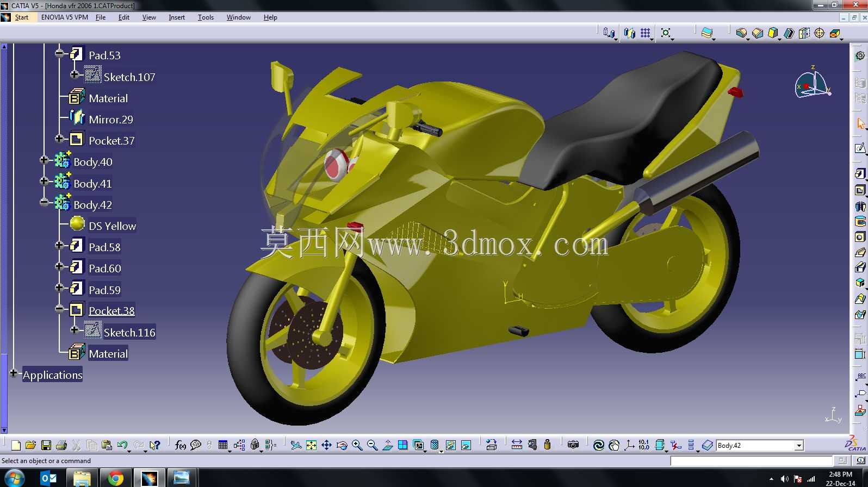This screenshot has height=487, width=868.
Task: Open the Insert menu
Action: pyautogui.click(x=177, y=17)
